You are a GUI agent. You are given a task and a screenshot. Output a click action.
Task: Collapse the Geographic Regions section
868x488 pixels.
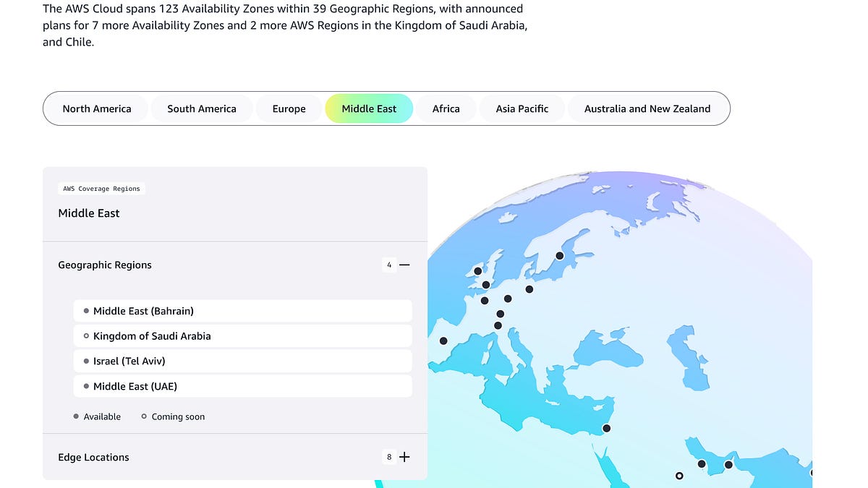(x=405, y=265)
